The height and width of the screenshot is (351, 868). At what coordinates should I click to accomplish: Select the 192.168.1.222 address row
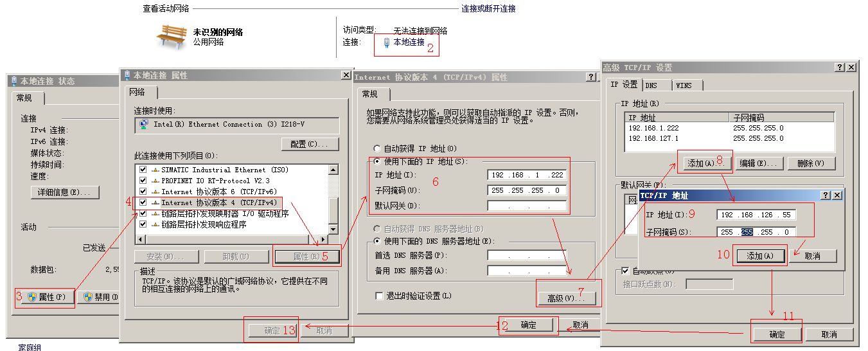(729, 128)
